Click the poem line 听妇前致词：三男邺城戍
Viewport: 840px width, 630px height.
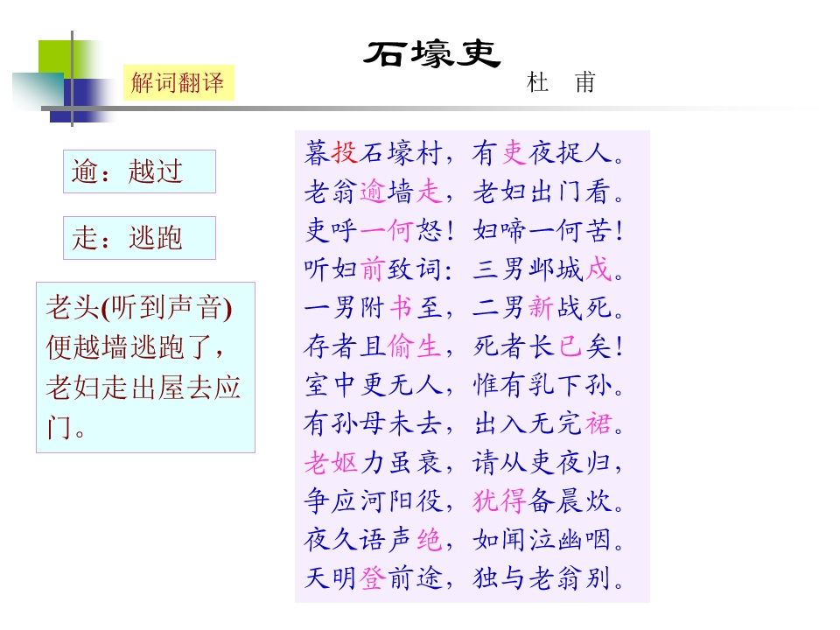(464, 269)
